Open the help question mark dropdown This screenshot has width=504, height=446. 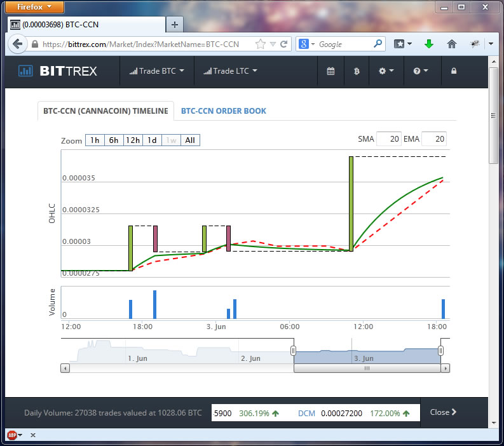[421, 71]
